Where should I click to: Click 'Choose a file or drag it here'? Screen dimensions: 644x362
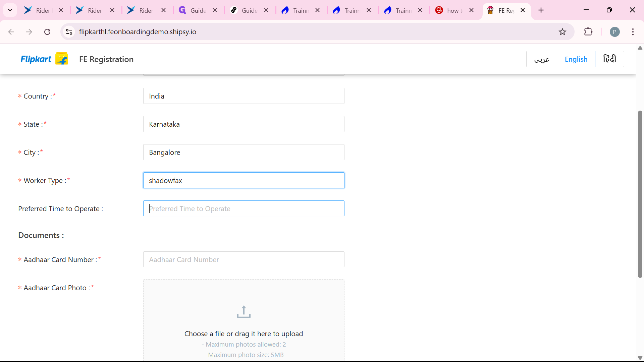tap(244, 334)
